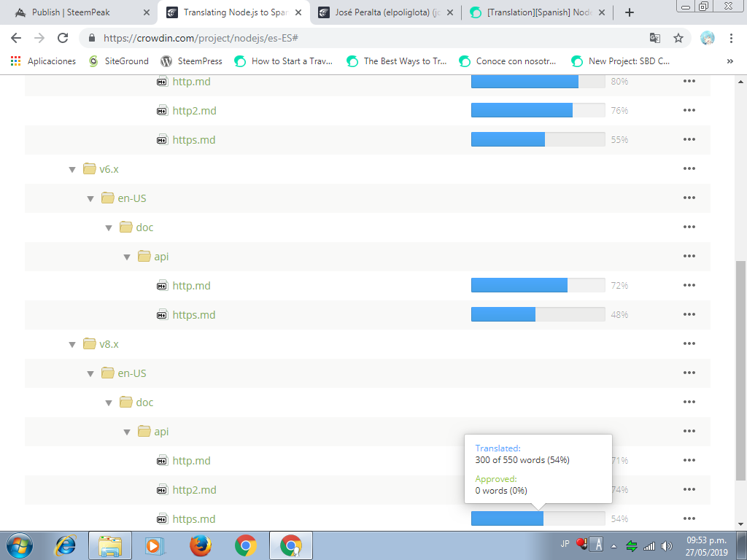Bookmark this page with the star icon

678,38
